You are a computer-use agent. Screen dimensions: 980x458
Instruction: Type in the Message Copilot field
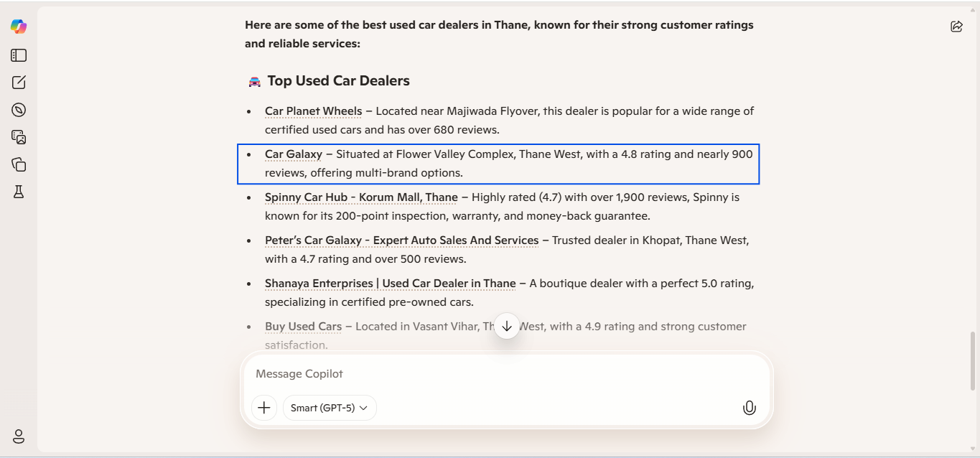tap(503, 374)
